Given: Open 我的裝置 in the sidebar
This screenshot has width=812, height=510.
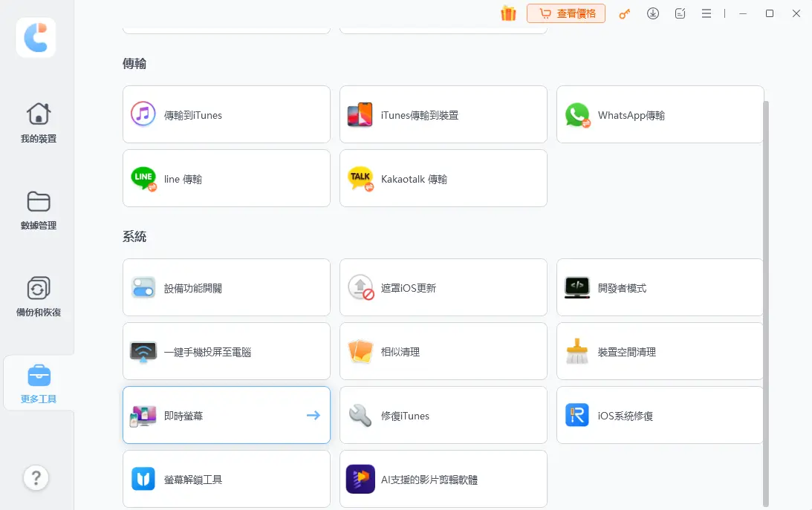Looking at the screenshot, I should (39, 123).
